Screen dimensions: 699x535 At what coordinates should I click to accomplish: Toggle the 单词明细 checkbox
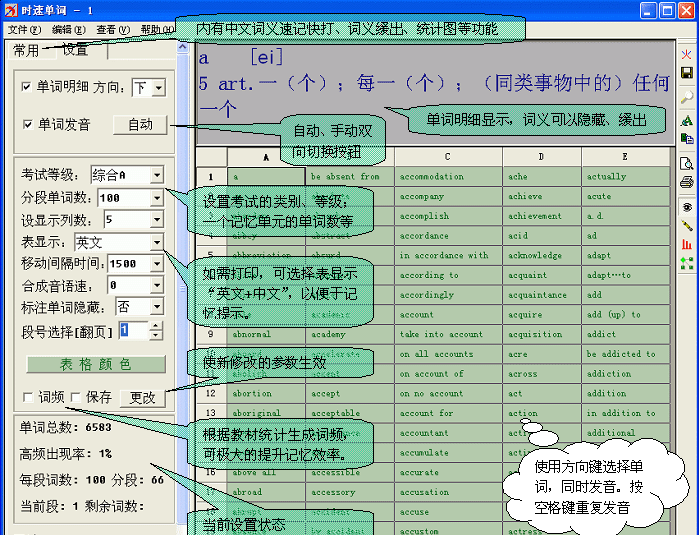point(26,86)
